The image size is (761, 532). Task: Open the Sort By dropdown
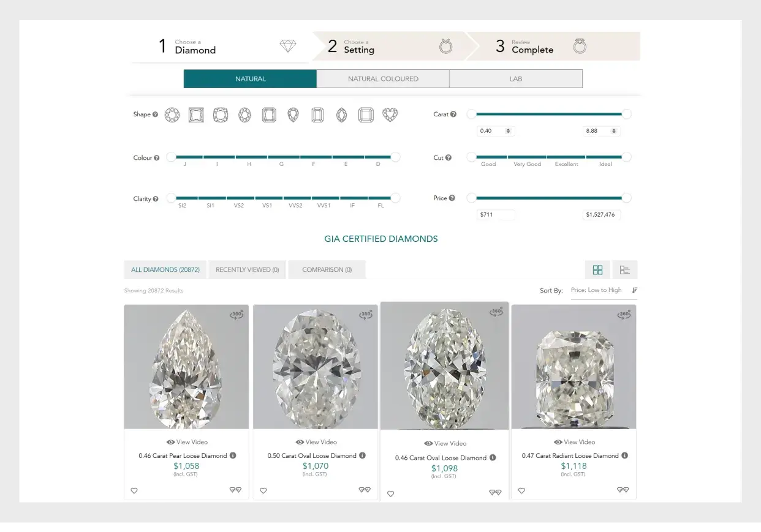(596, 290)
